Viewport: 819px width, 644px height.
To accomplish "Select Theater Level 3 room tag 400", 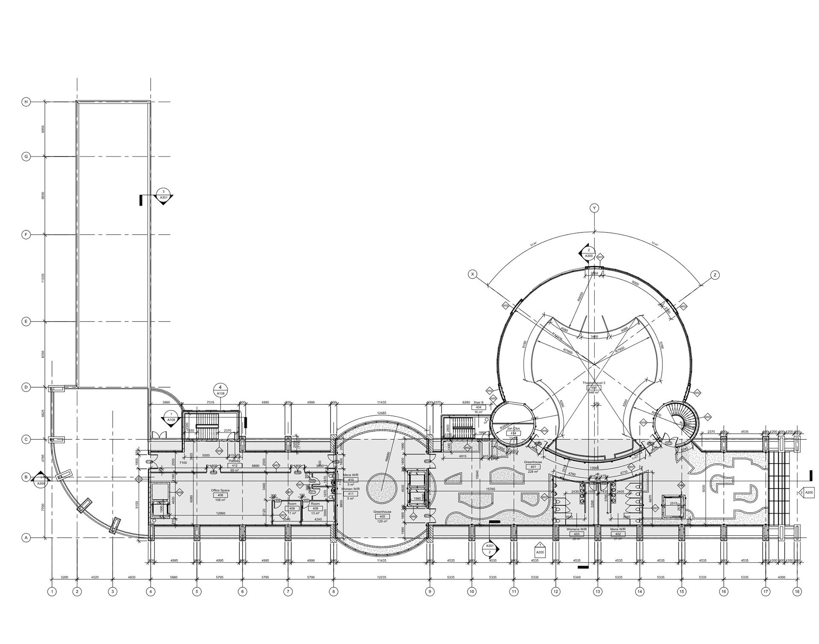I will coord(594,388).
